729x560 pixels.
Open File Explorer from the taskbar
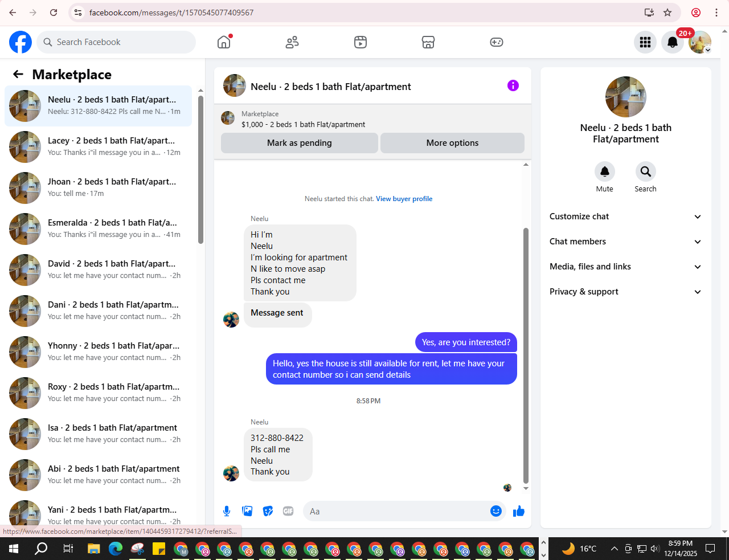(x=93, y=549)
